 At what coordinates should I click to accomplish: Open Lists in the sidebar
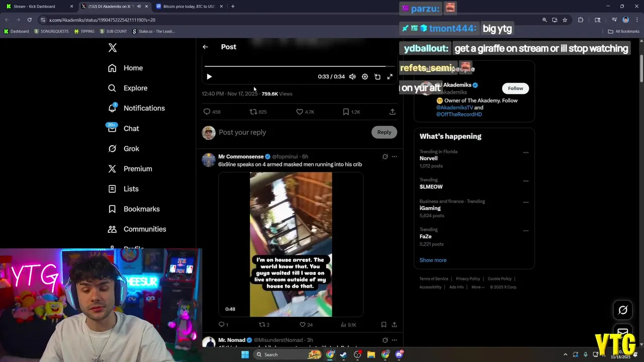(x=123, y=189)
